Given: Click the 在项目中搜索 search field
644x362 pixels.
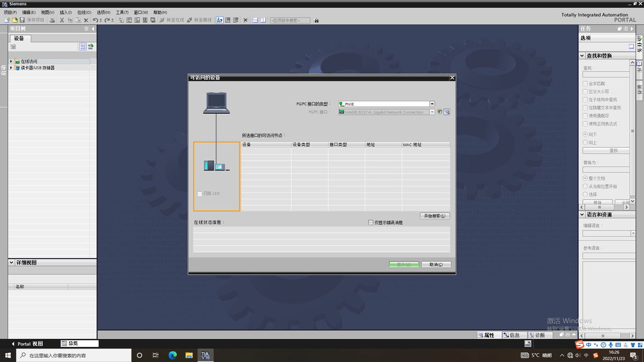Looking at the screenshot, I should click(290, 20).
